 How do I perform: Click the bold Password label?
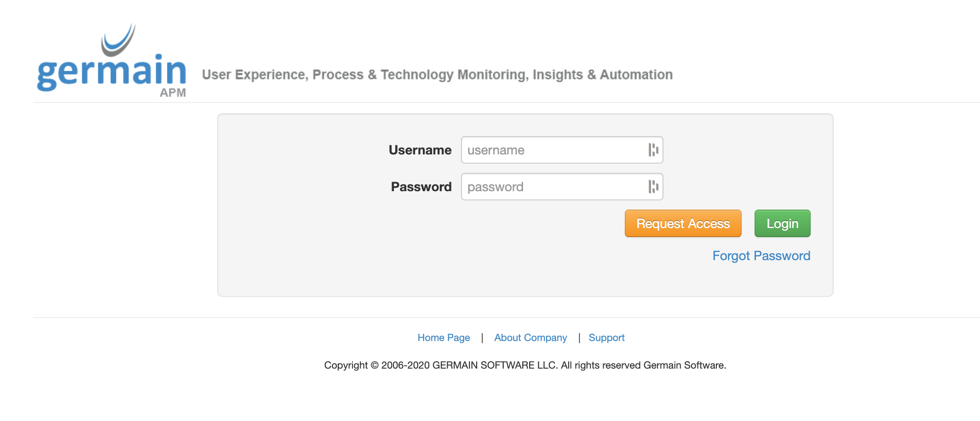pyautogui.click(x=421, y=187)
